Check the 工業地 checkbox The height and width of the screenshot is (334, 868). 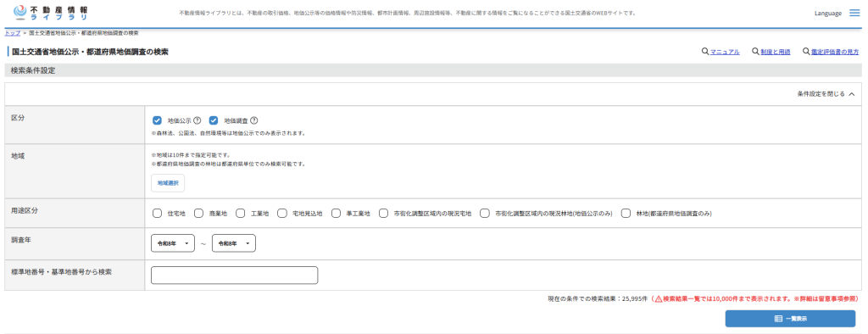[x=240, y=214]
